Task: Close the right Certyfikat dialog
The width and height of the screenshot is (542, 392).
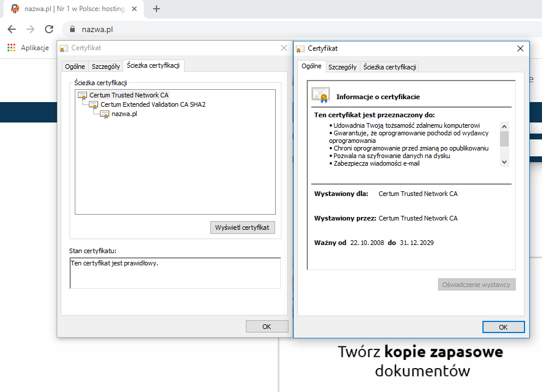Action: 520,48
